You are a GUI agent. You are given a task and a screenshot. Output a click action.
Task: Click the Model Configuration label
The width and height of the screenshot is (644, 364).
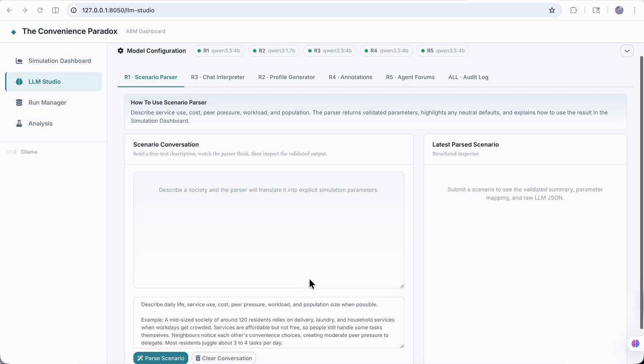pyautogui.click(x=156, y=51)
